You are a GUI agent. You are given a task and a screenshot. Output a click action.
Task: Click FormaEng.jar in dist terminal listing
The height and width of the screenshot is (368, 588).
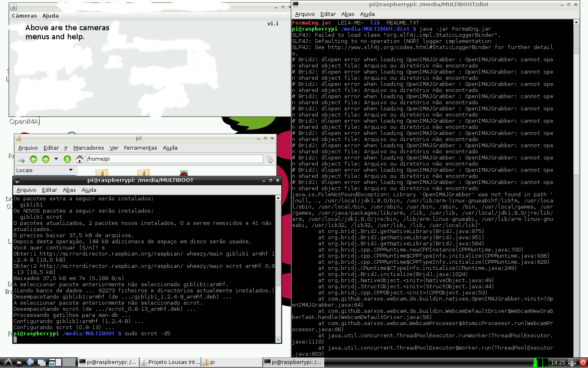(x=312, y=23)
